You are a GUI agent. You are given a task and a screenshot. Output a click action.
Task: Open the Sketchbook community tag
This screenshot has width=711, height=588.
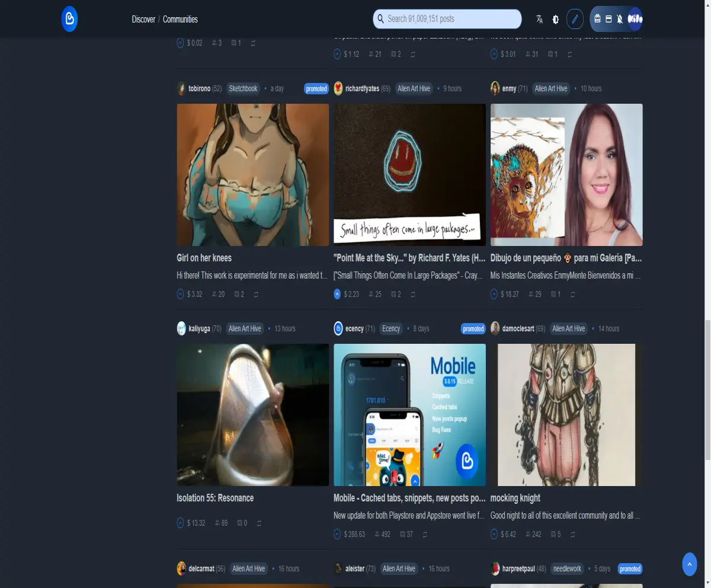point(243,88)
